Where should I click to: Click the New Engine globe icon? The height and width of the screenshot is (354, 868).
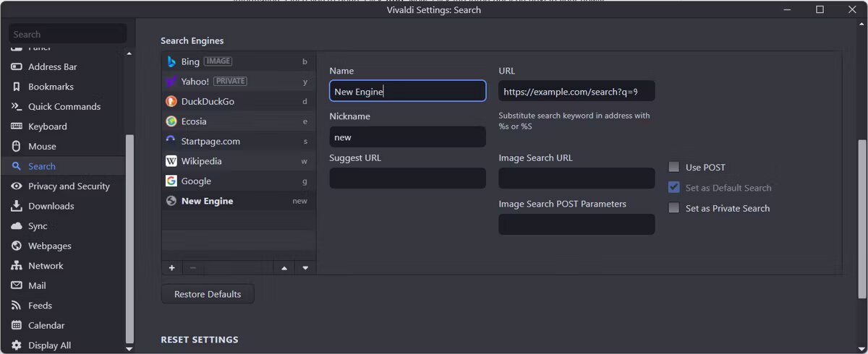tap(171, 201)
